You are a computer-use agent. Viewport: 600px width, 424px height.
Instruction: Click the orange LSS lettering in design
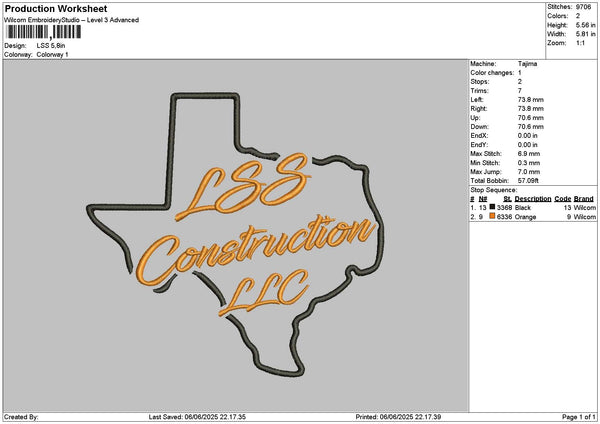click(243, 186)
